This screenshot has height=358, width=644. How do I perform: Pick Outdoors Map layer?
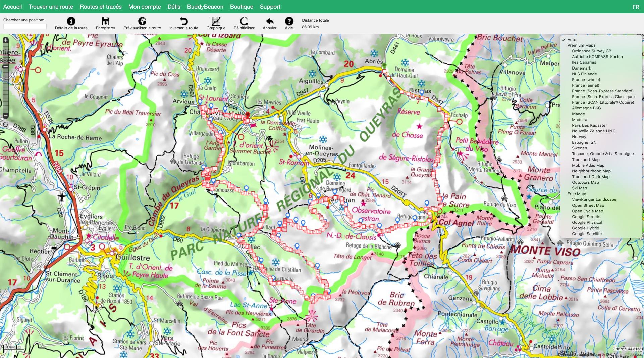coord(585,182)
